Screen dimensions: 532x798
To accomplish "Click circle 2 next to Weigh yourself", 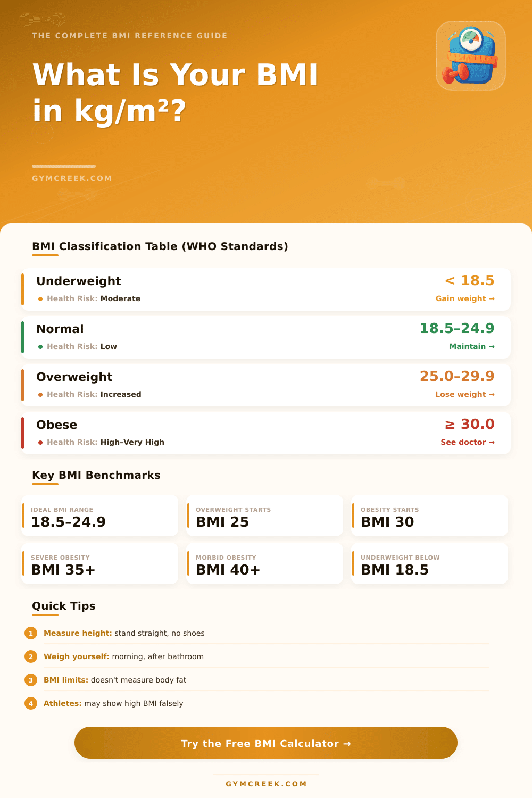I will point(31,656).
